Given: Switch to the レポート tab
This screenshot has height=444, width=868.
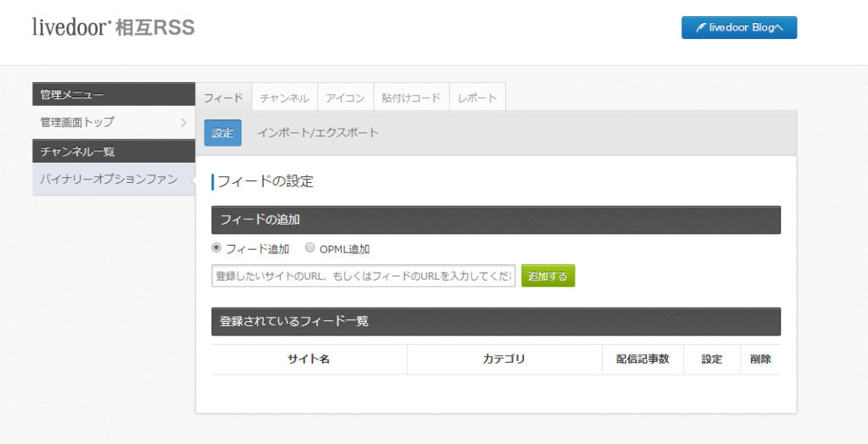Looking at the screenshot, I should [477, 97].
